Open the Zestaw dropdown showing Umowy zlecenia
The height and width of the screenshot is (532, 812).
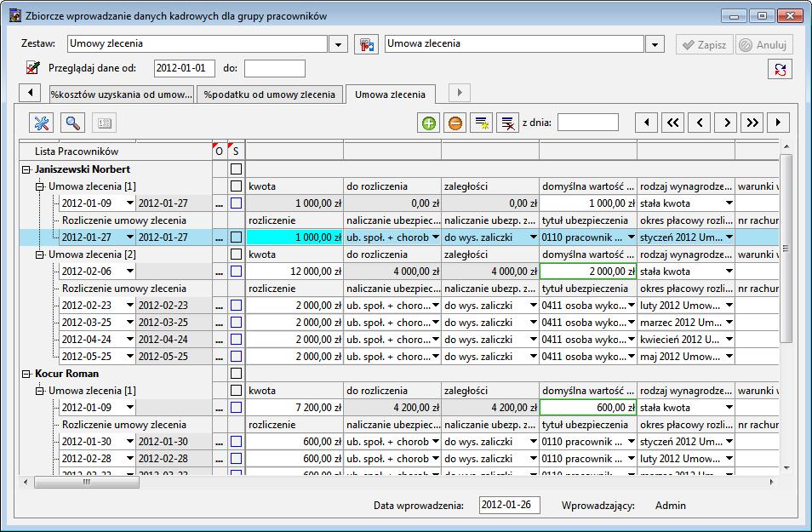click(338, 44)
